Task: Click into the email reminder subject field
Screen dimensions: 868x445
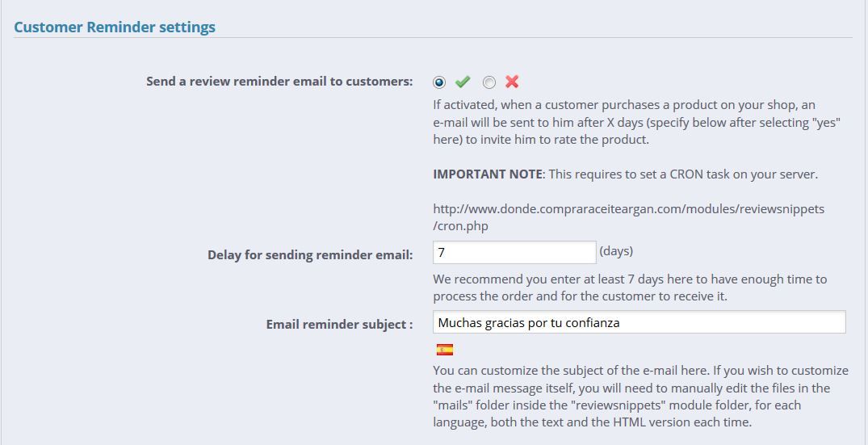Action: 639,322
